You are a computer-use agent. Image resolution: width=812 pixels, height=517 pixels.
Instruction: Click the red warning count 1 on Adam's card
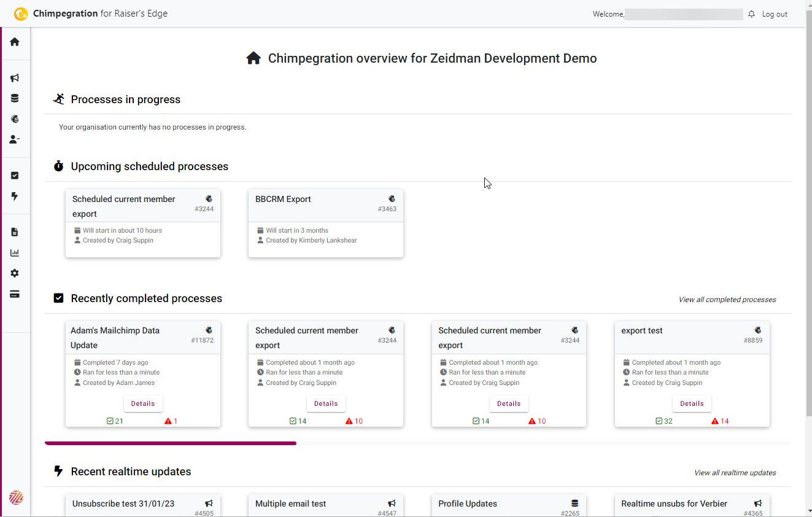171,421
